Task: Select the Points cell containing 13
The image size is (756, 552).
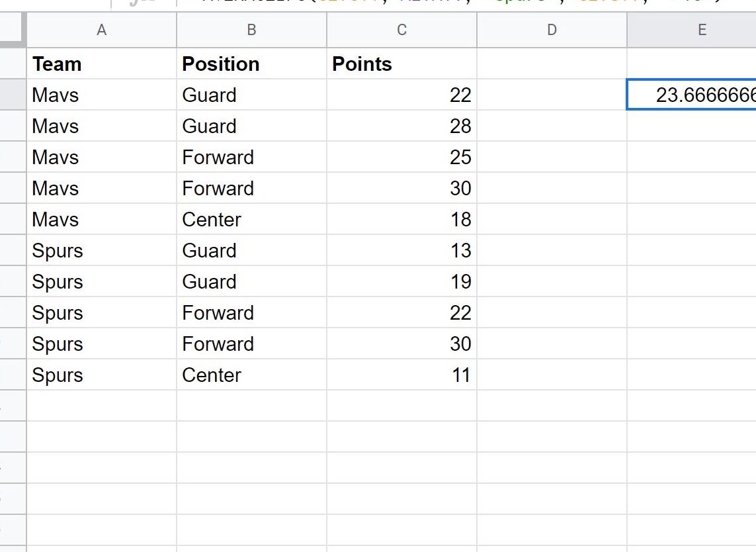Action: [401, 251]
